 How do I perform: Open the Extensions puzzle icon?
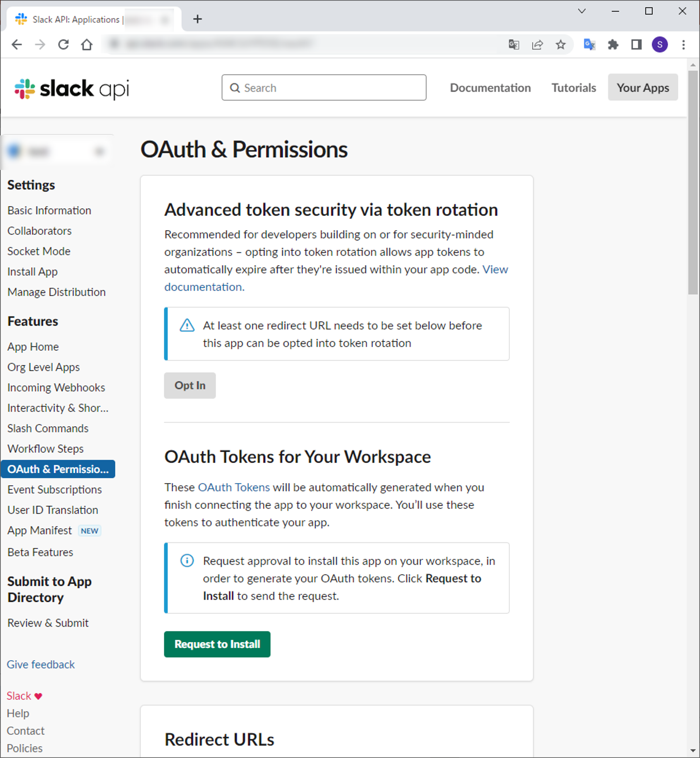click(612, 45)
